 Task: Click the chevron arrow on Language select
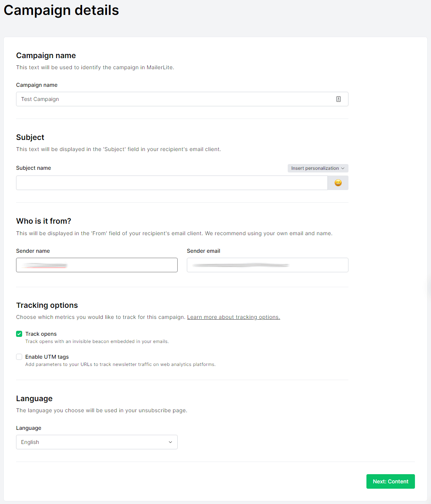[170, 442]
